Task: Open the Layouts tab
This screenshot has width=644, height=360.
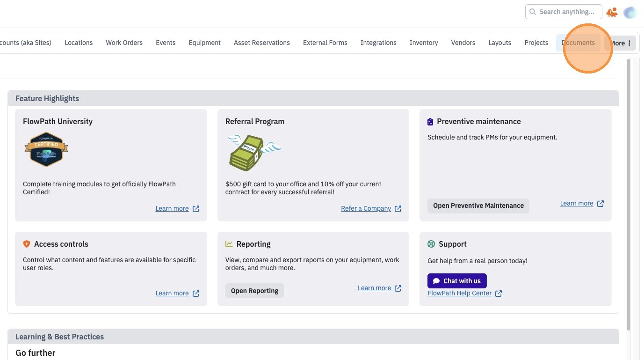Action: (500, 43)
